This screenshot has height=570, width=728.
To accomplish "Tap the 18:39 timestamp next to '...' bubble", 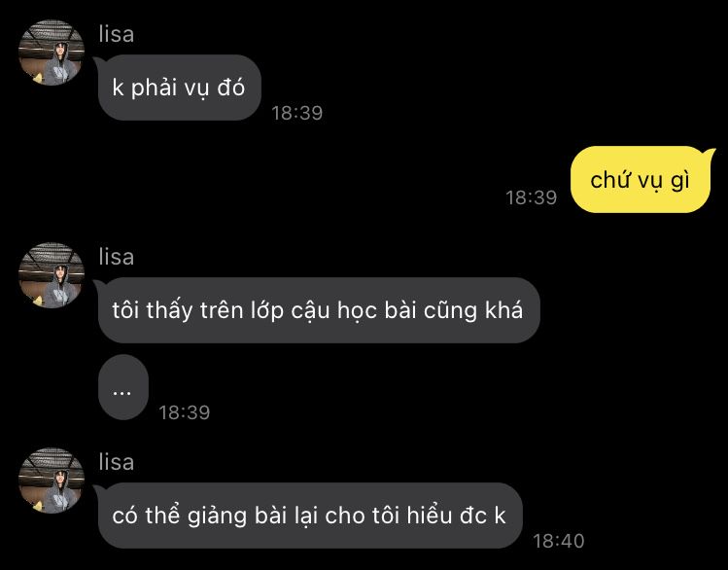I will 185,412.
